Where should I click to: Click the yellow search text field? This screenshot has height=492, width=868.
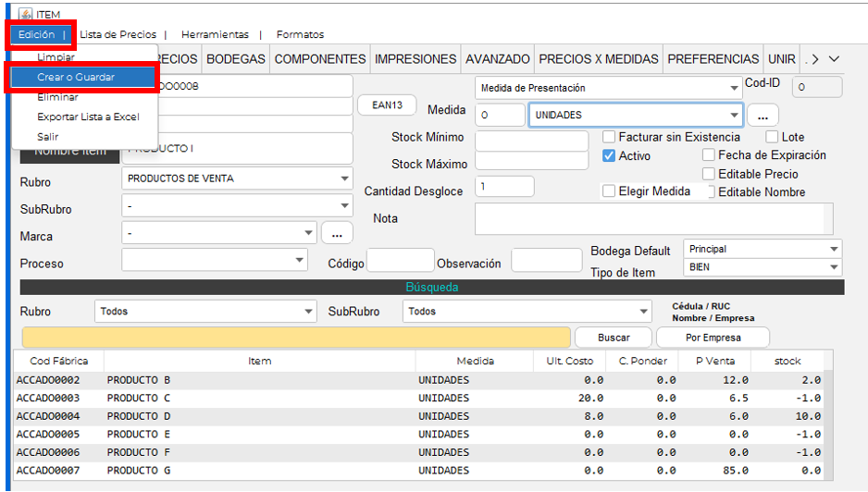coord(296,338)
